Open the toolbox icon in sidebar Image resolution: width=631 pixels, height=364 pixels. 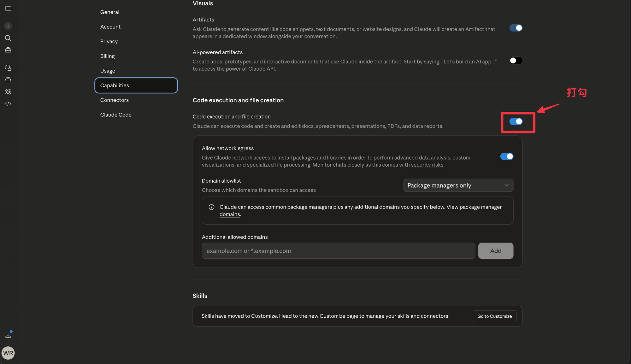click(8, 50)
